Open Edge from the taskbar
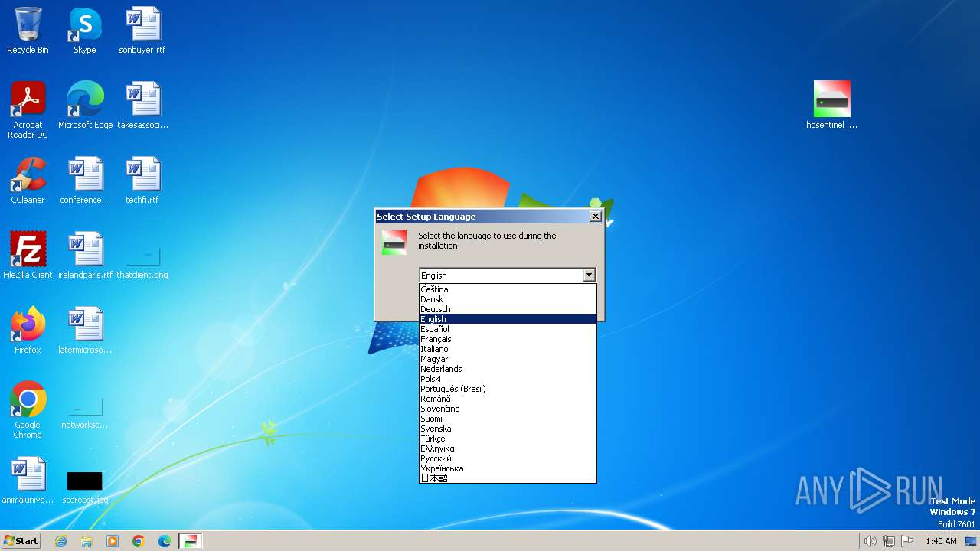The height and width of the screenshot is (551, 980). pyautogui.click(x=165, y=541)
